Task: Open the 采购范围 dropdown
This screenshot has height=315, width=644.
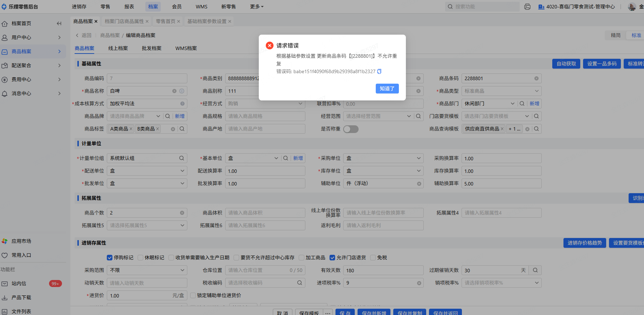Action: (x=147, y=270)
